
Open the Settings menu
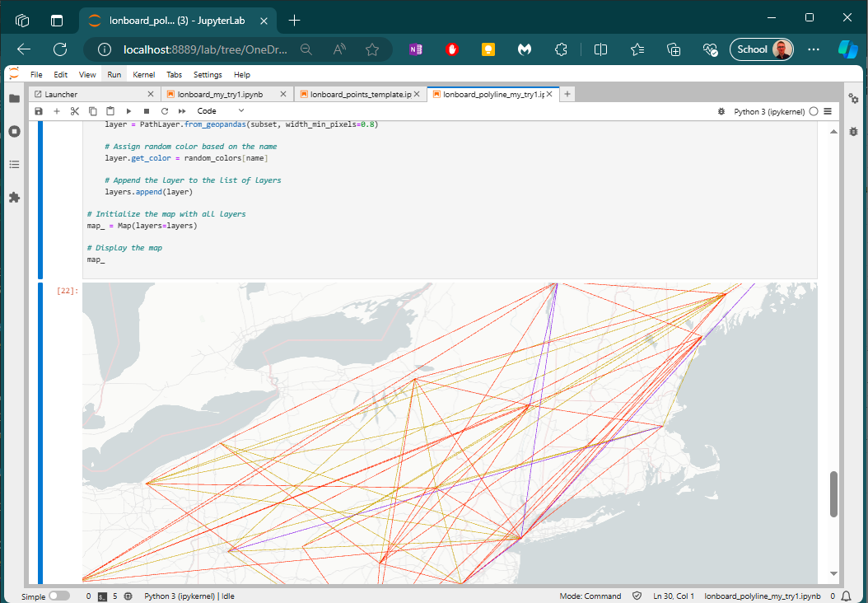[208, 75]
